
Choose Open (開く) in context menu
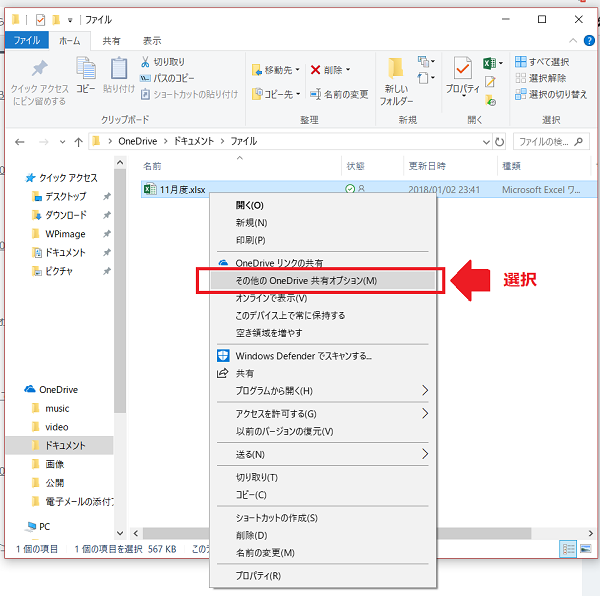pyautogui.click(x=323, y=205)
